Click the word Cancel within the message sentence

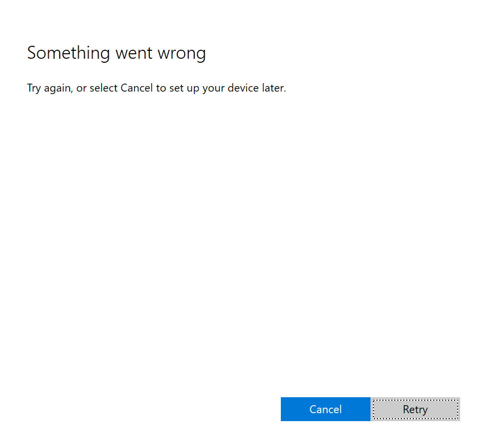pos(136,88)
